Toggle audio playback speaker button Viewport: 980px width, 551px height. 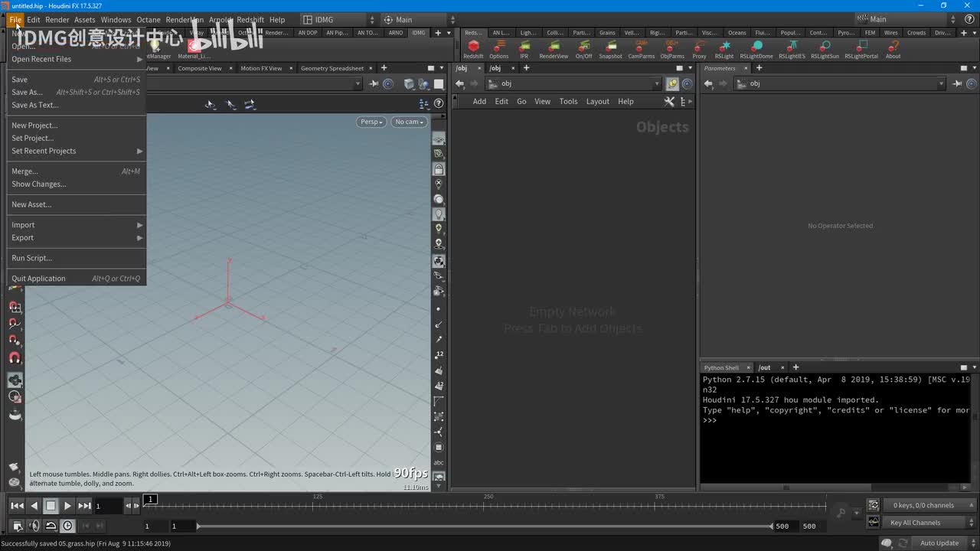tap(34, 526)
